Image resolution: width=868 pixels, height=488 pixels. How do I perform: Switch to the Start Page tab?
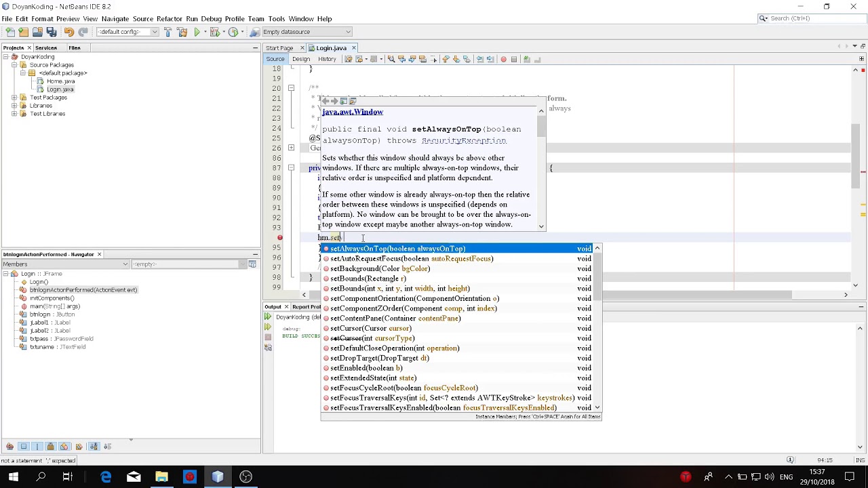(x=279, y=48)
